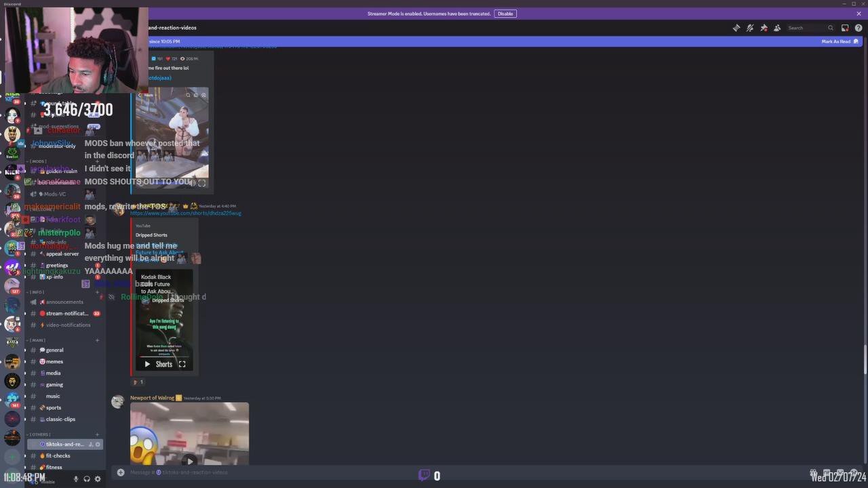Open the gaming channel
This screenshot has width=868, height=488.
[x=64, y=384]
